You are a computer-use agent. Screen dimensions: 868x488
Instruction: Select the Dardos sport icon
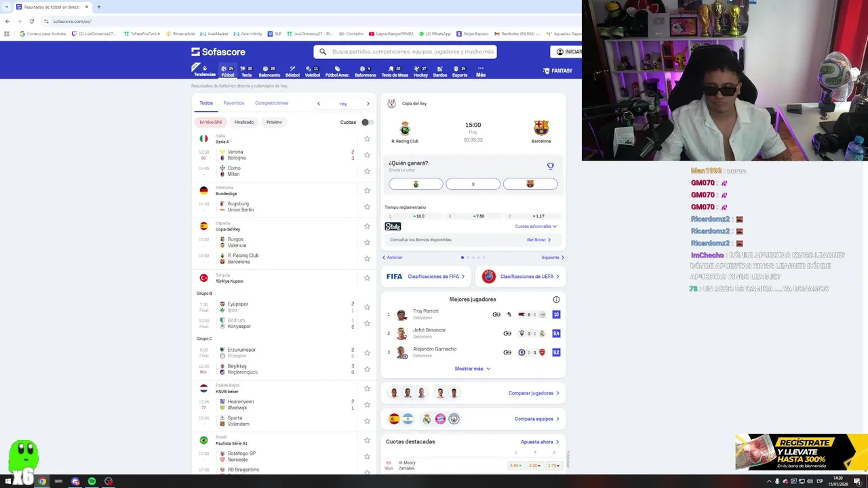coord(439,71)
